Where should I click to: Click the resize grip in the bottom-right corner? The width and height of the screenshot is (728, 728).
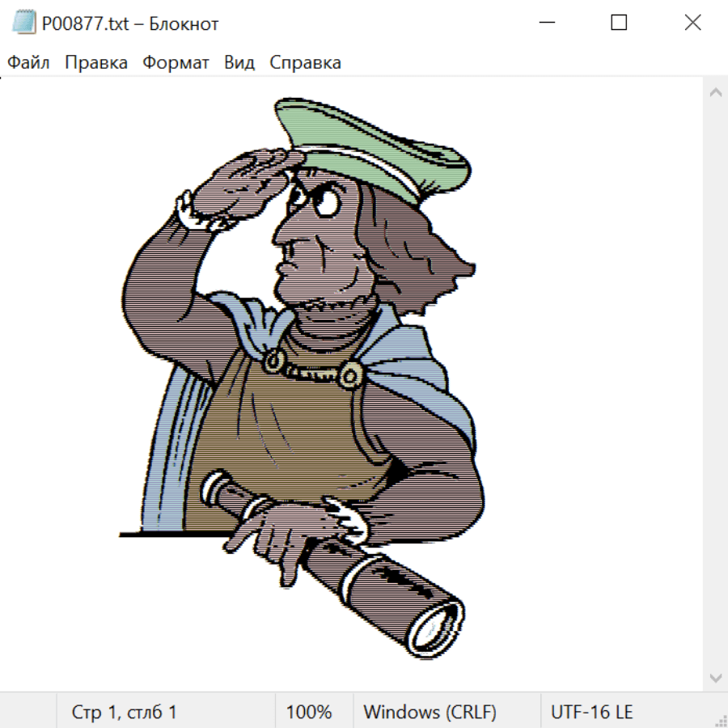coord(720,720)
